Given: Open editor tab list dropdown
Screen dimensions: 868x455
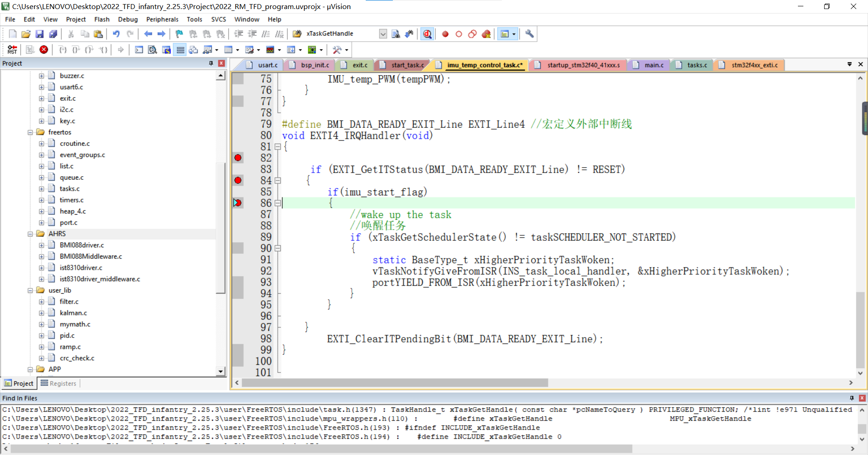Looking at the screenshot, I should 849,64.
